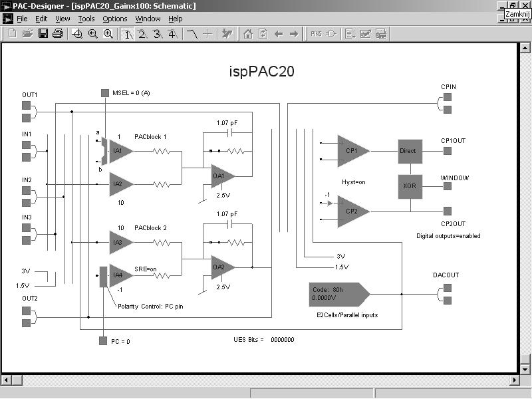532x399 pixels.
Task: Click the PC = 0 pin square
Action: pyautogui.click(x=103, y=340)
